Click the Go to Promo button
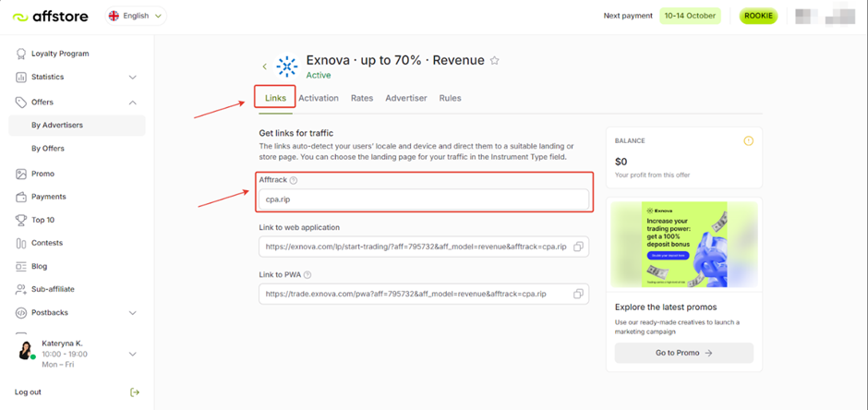 tap(683, 353)
